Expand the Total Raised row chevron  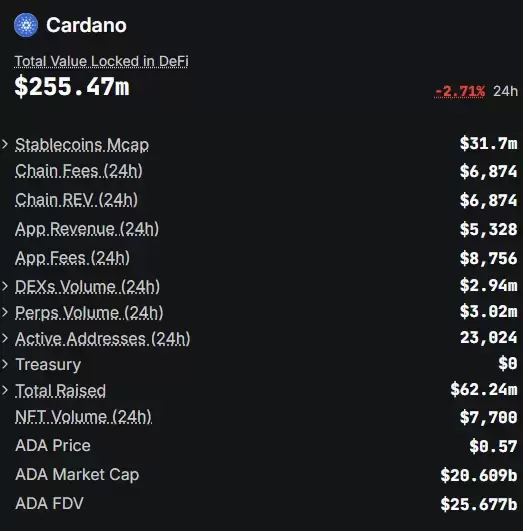point(5,390)
